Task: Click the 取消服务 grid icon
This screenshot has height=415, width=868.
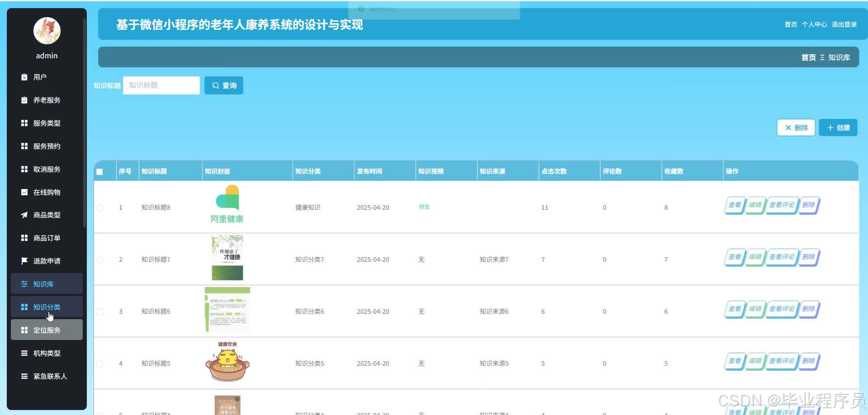Action: pyautogui.click(x=24, y=169)
